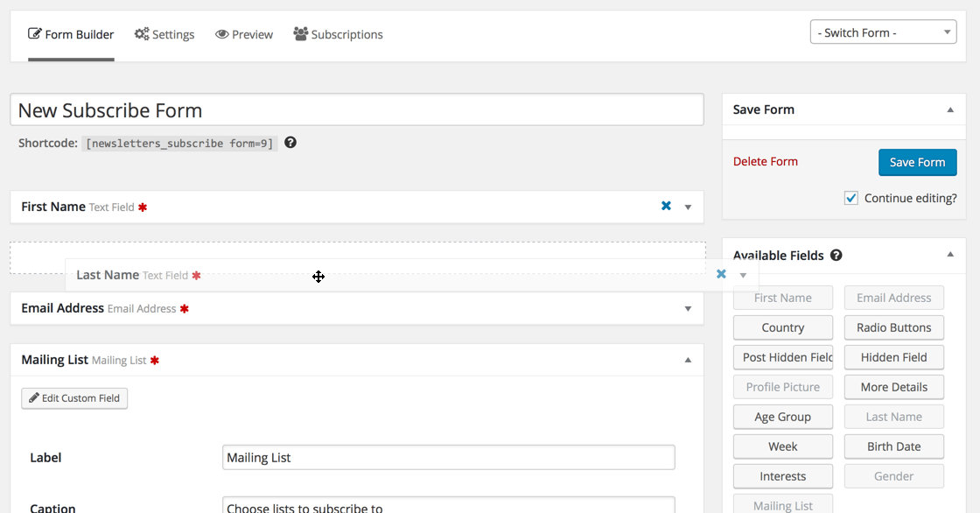Click the Settings gear icon
This screenshot has height=513, width=980.
click(141, 33)
